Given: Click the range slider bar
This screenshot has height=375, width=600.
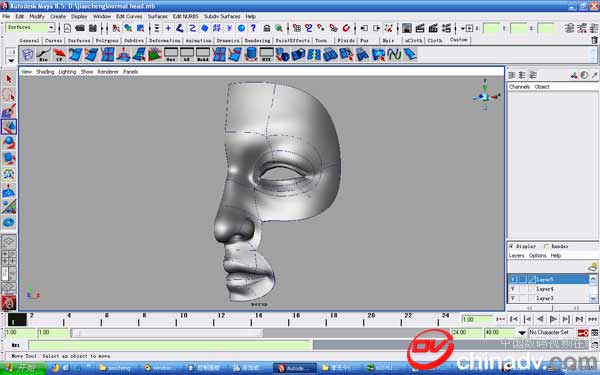Looking at the screenshot, I should (167, 333).
